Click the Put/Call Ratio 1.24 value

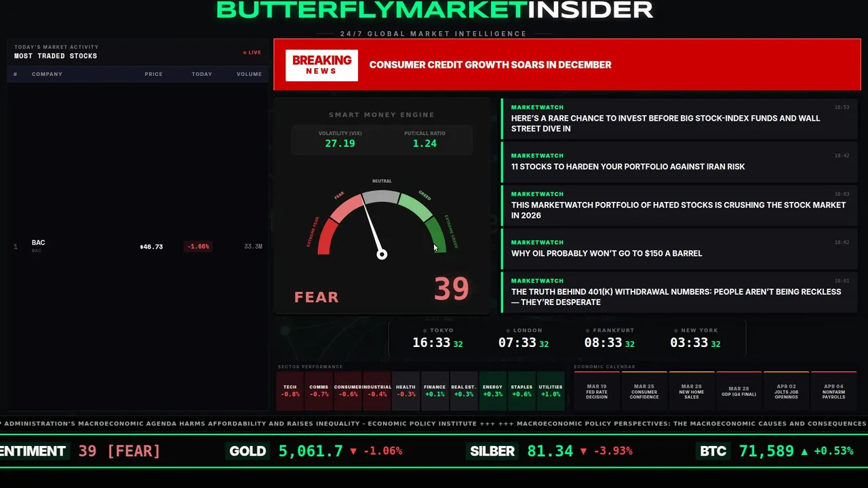pos(425,144)
